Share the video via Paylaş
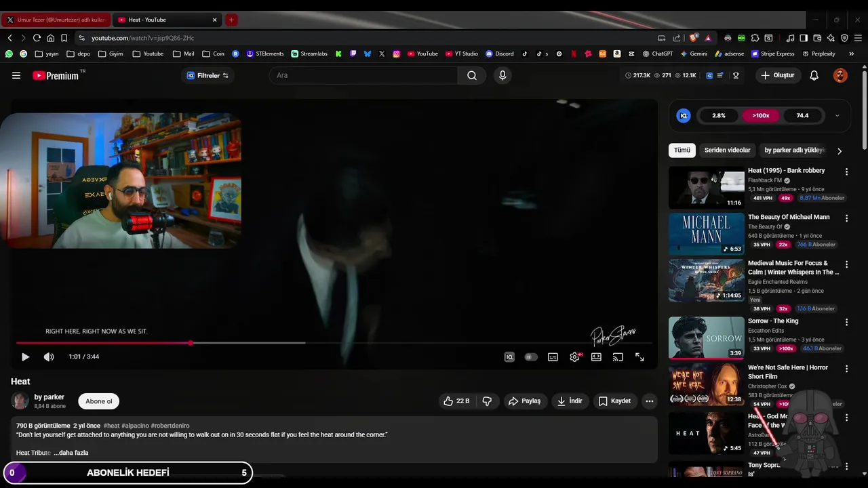Image resolution: width=868 pixels, height=488 pixels. [x=525, y=401]
